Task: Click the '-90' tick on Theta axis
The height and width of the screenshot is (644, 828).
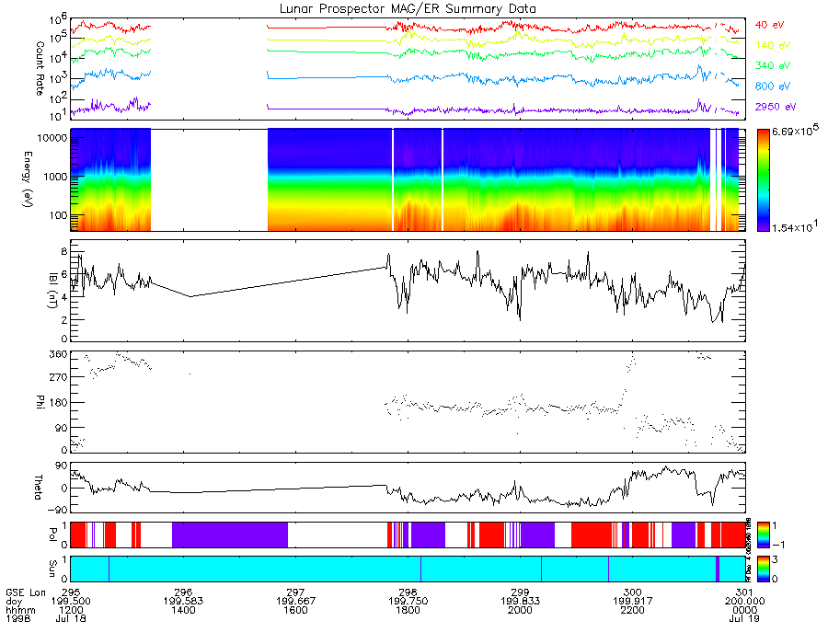Action: 58,510
